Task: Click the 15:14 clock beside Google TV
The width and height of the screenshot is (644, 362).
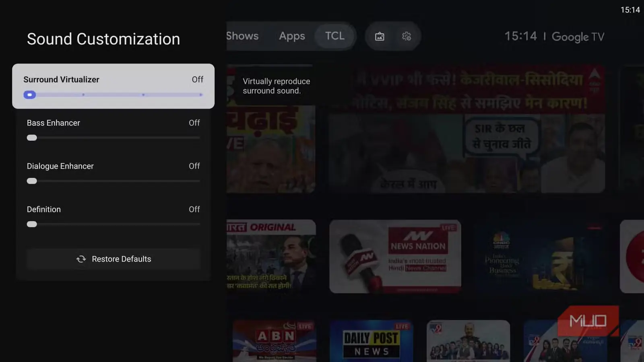Action: point(521,36)
